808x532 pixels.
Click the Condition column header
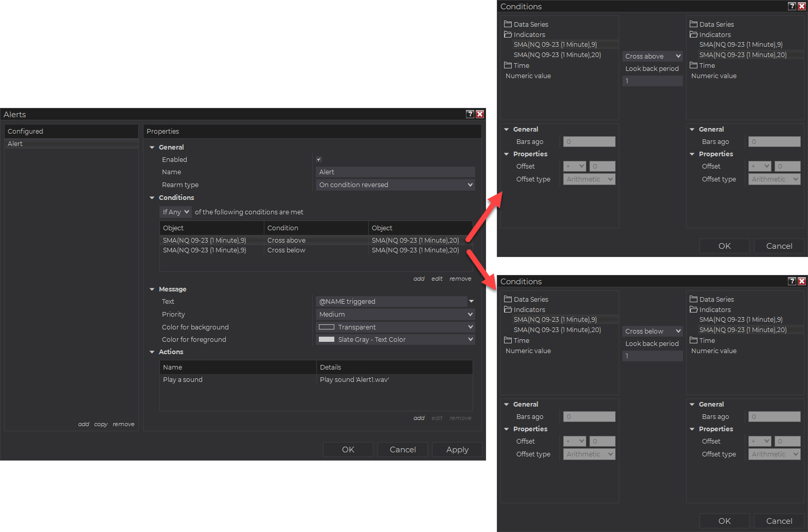point(316,228)
